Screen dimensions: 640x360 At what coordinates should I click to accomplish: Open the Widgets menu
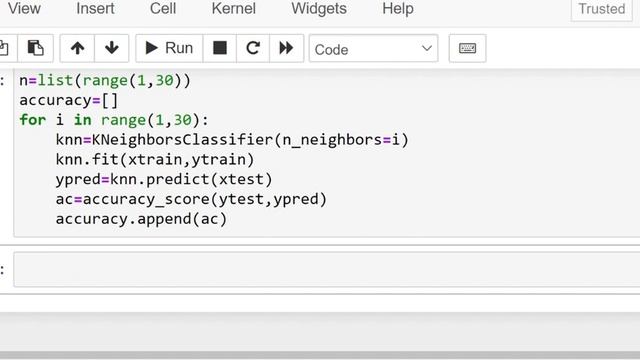(319, 9)
